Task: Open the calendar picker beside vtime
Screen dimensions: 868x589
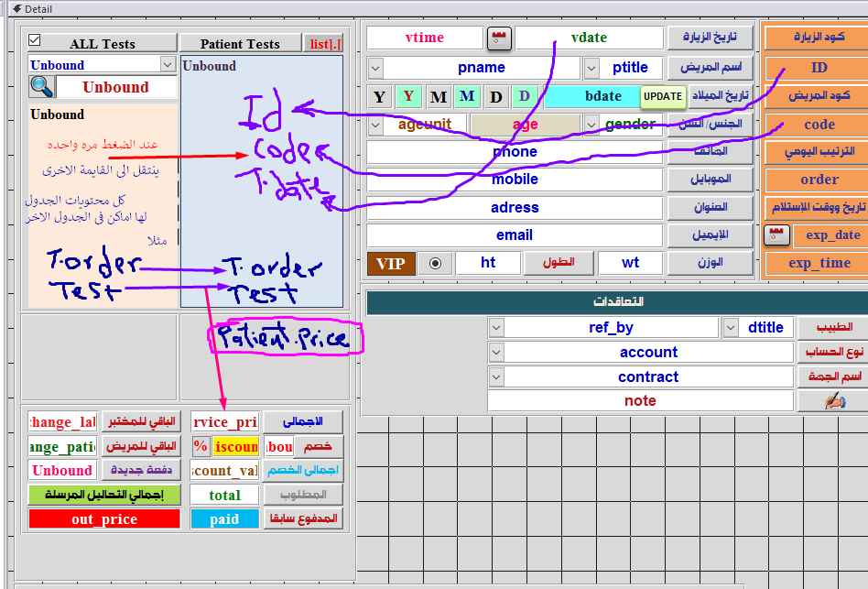Action: coord(497,38)
